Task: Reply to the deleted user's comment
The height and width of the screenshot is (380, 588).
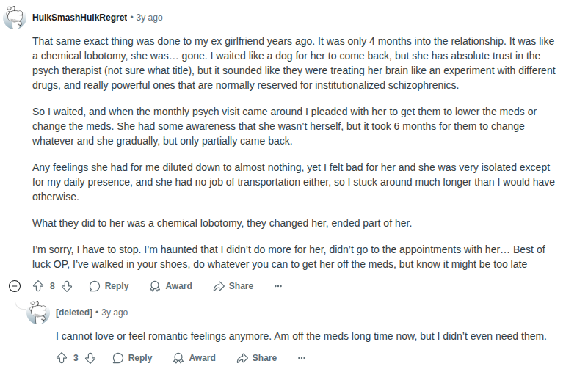Action: pyautogui.click(x=132, y=358)
